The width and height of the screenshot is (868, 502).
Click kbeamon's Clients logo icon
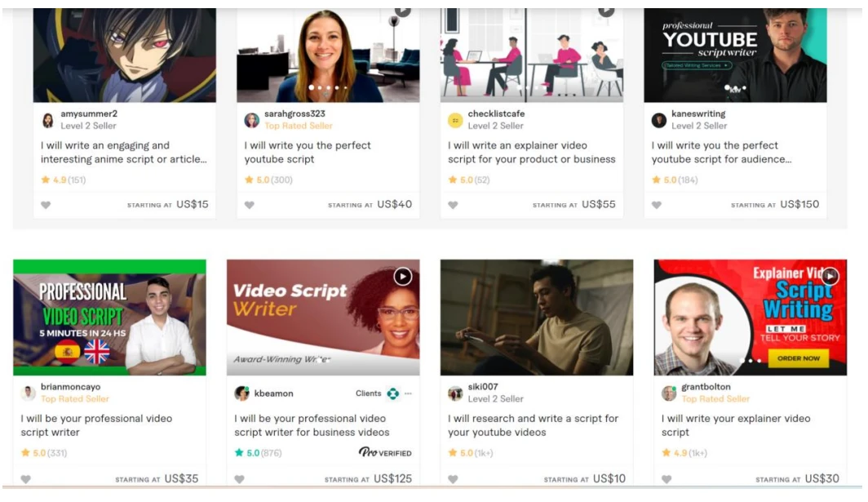pos(393,393)
